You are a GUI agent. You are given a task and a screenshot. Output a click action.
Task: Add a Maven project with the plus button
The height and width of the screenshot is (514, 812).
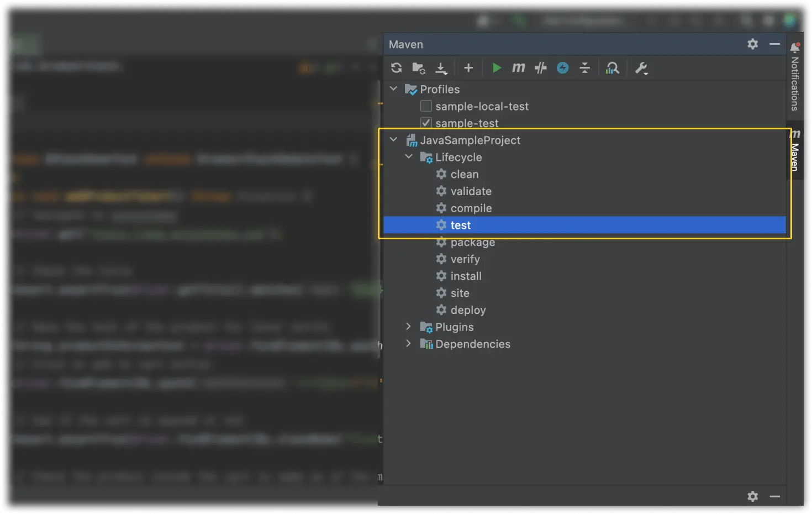point(468,67)
